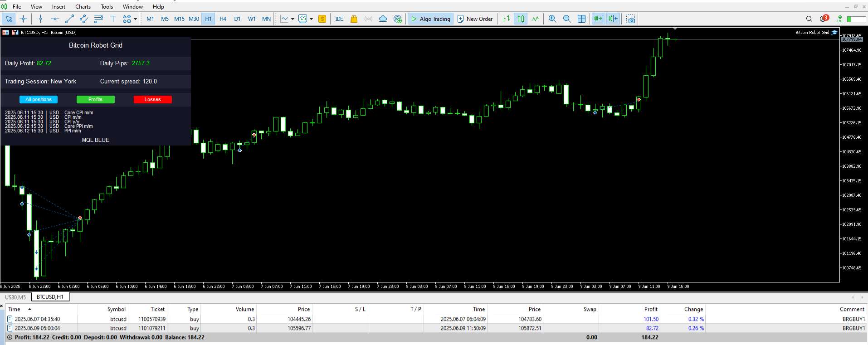
Task: Toggle the chart shift button
Action: pyautogui.click(x=613, y=19)
